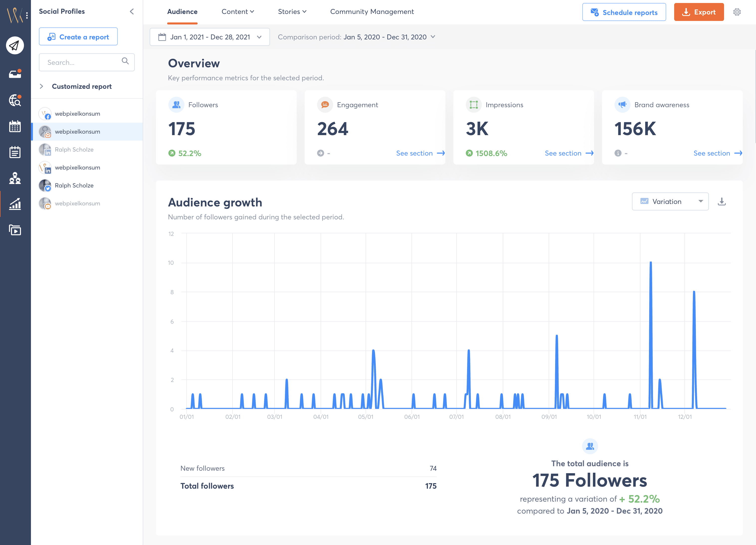
Task: Click the settings gear icon
Action: coord(737,12)
